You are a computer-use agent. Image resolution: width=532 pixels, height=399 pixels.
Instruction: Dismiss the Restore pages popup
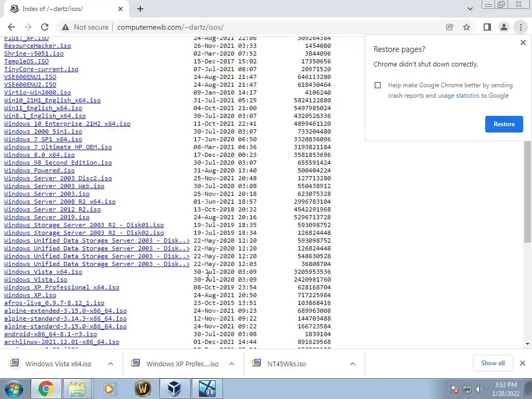click(x=523, y=43)
